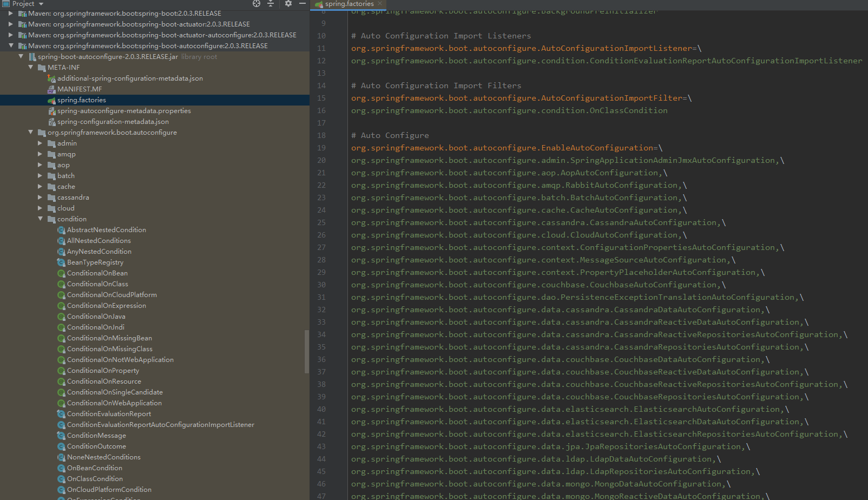868x500 pixels.
Task: Expand Maven spring-boot-actuator-autoconfigure library
Action: pos(10,35)
